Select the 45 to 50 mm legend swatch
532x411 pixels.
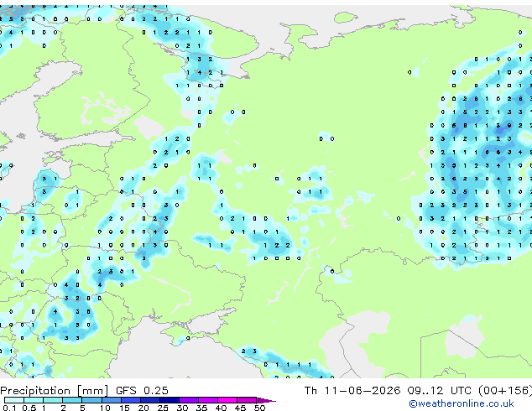pyautogui.click(x=247, y=400)
